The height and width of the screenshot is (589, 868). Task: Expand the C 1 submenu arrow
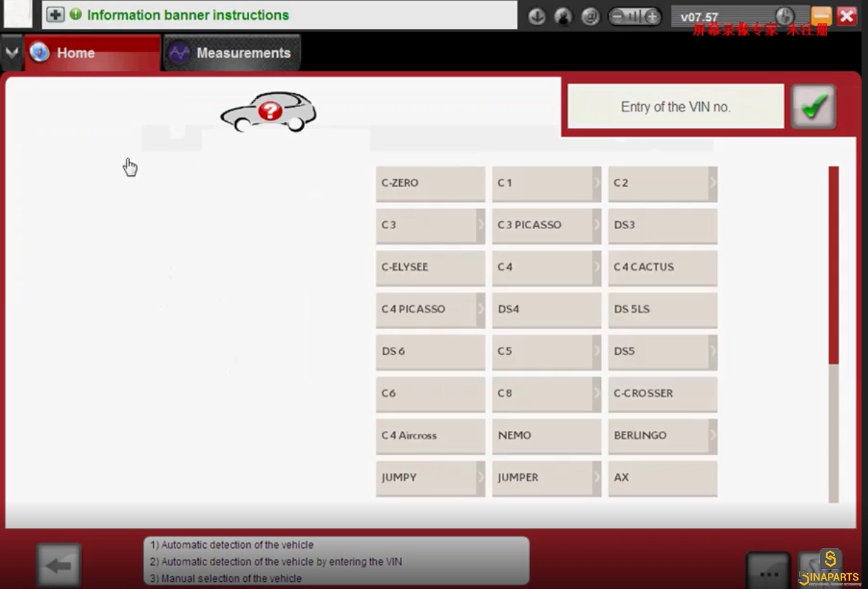[597, 183]
